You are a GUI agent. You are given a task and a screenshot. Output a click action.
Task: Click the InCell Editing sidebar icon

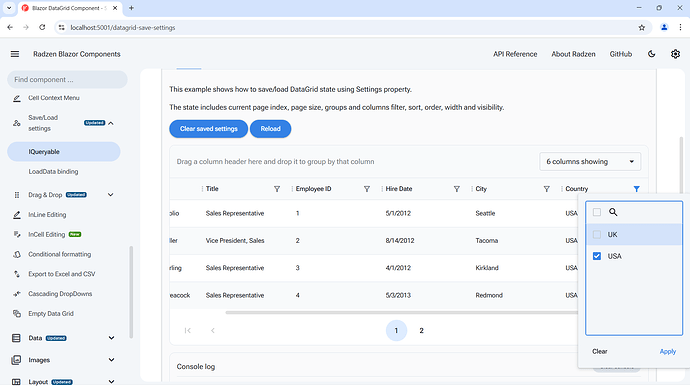pyautogui.click(x=17, y=235)
